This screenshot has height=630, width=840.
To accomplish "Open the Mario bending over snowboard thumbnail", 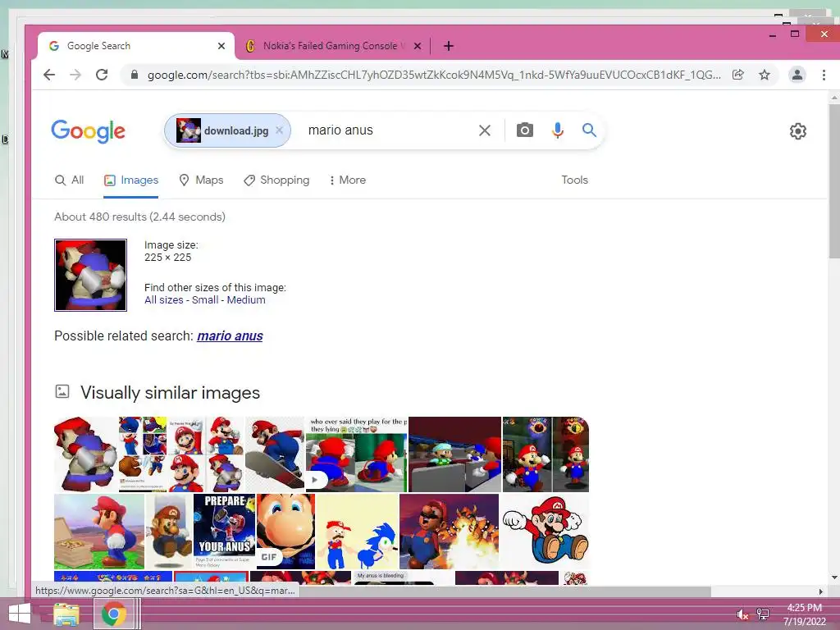I will [275, 454].
